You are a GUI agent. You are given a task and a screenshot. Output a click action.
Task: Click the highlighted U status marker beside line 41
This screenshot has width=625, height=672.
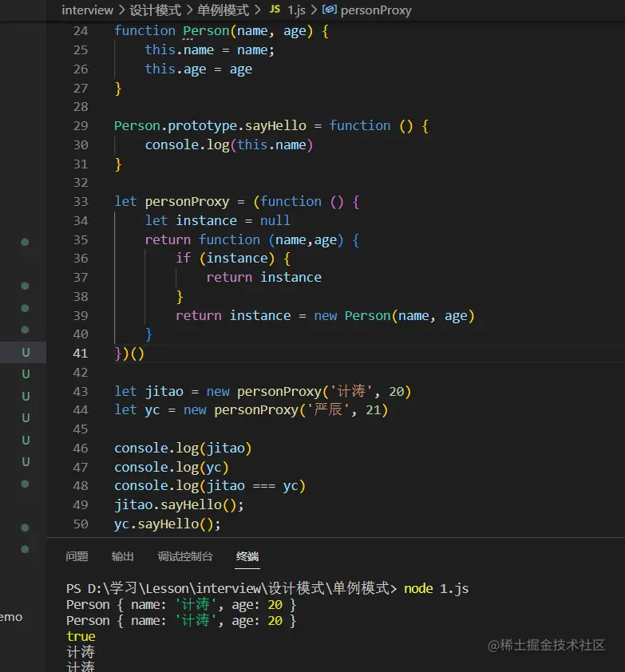click(x=26, y=352)
